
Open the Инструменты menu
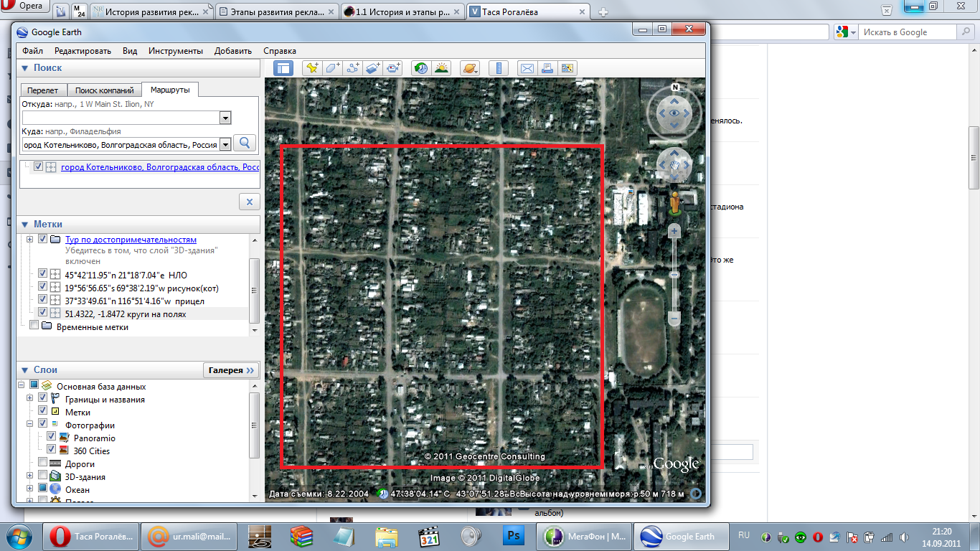176,51
